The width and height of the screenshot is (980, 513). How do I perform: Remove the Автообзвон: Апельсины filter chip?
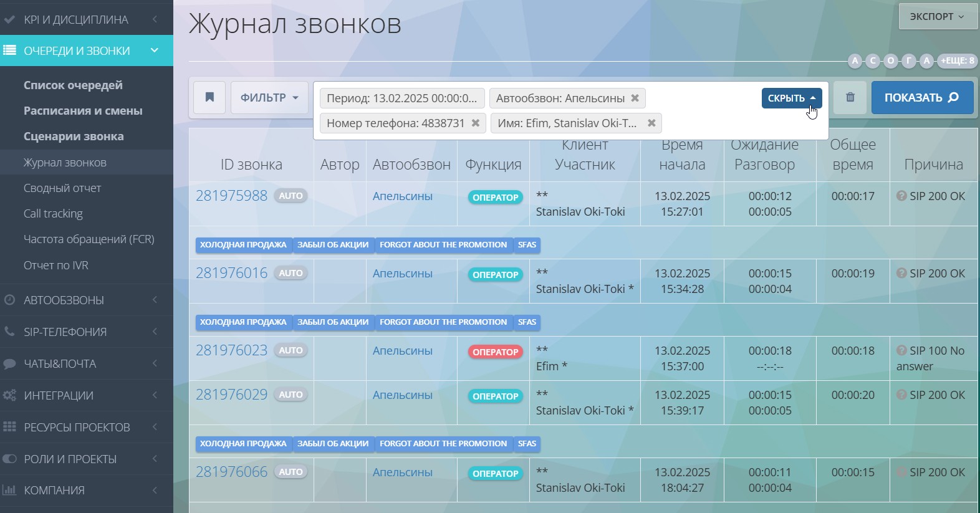[x=635, y=98]
